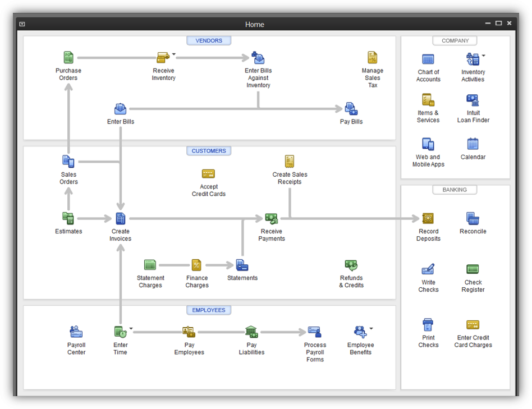The image size is (532, 409).
Task: Click the dock icon in the title bar
Action: (x=21, y=24)
